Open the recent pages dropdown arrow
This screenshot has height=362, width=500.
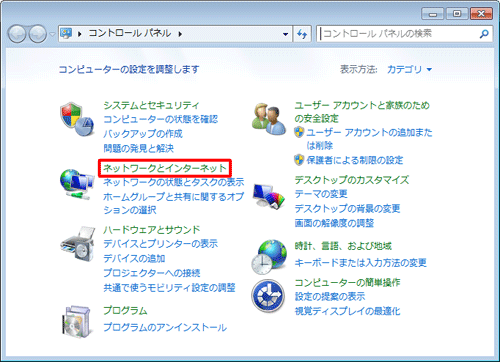[x=52, y=34]
